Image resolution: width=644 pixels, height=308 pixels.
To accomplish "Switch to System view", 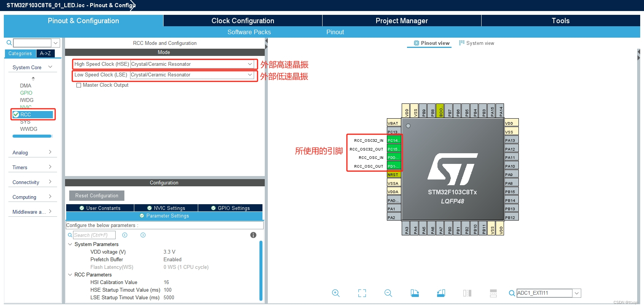I will click(x=477, y=43).
